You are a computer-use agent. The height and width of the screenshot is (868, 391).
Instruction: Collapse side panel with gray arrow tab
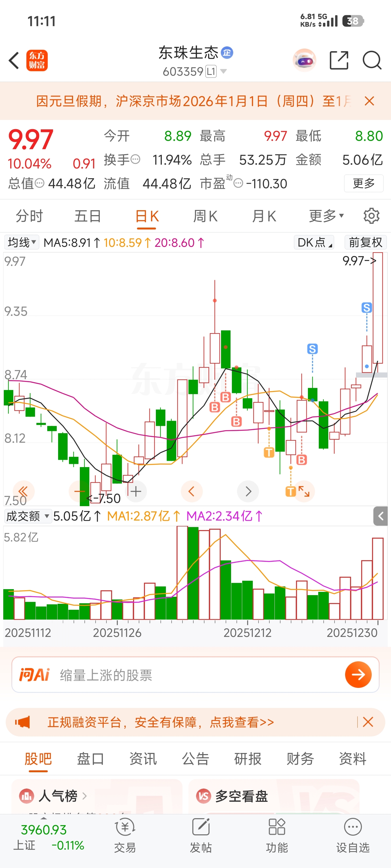(380, 516)
